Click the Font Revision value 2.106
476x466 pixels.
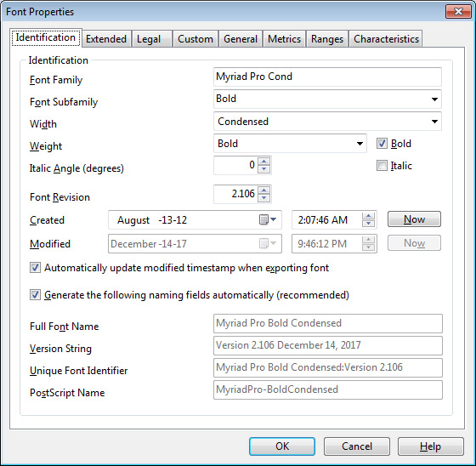coord(235,194)
